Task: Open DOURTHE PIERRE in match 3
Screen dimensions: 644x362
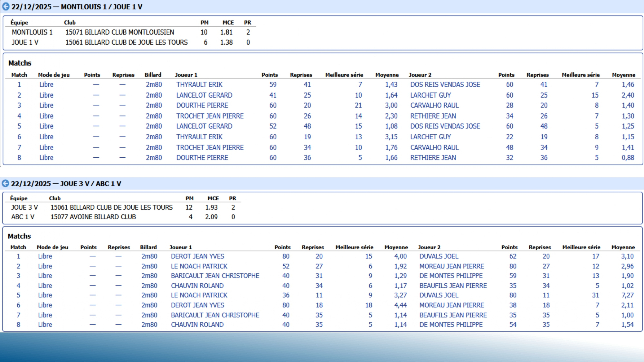Action: pyautogui.click(x=202, y=105)
